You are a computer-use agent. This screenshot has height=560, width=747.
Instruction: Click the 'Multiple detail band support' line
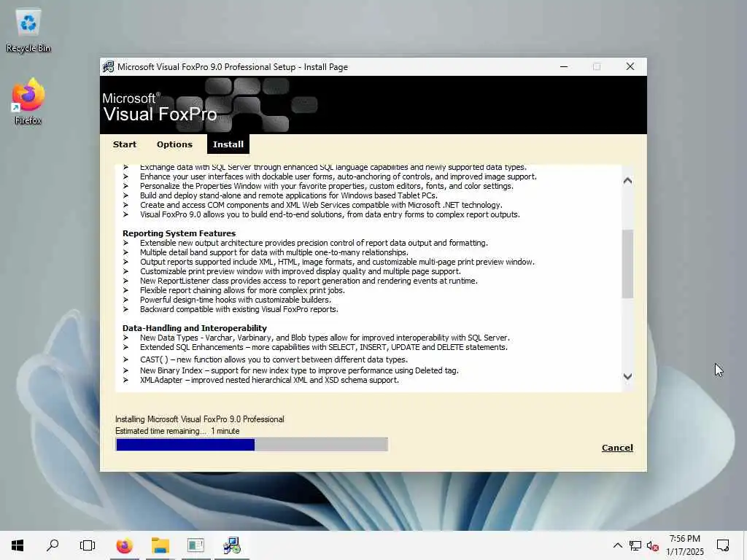(274, 252)
